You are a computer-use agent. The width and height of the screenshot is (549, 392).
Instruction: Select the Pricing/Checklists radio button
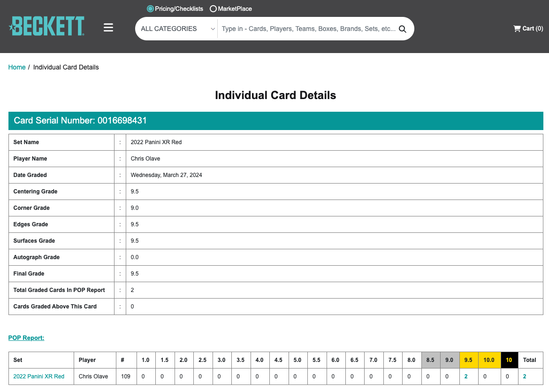pos(150,9)
